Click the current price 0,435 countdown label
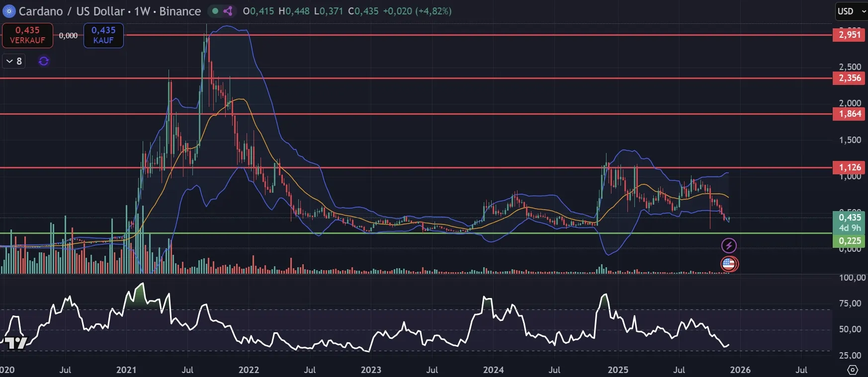 [850, 223]
